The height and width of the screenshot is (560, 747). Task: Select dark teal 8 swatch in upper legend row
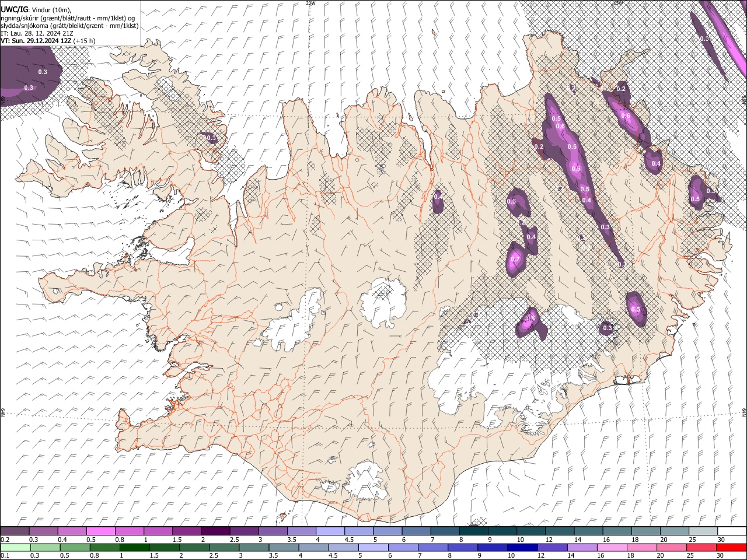click(x=473, y=531)
